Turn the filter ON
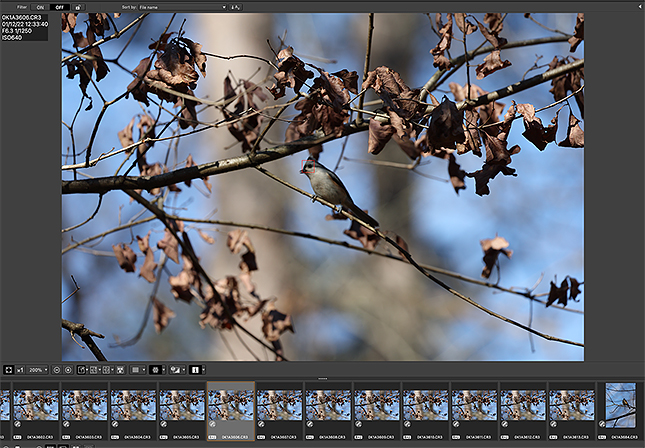The height and width of the screenshot is (448, 645). tap(40, 6)
